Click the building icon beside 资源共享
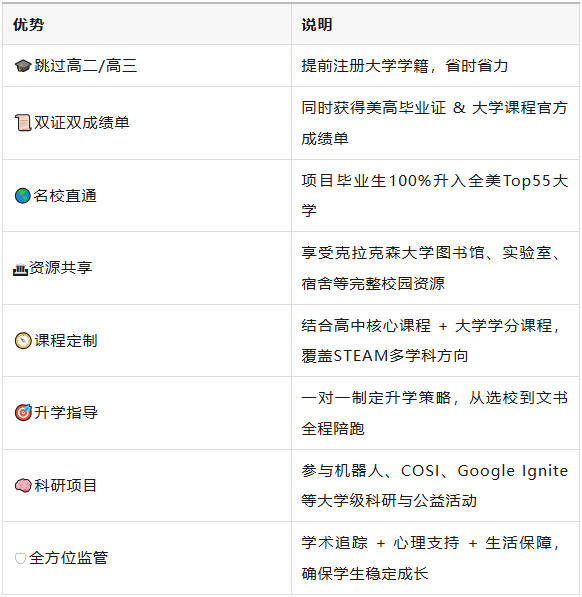Image resolution: width=582 pixels, height=597 pixels. (21, 269)
